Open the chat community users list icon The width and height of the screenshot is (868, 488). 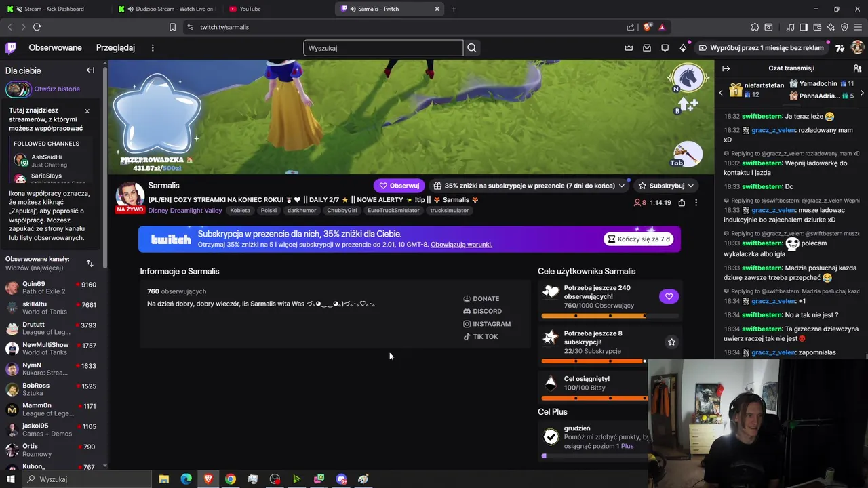(x=857, y=68)
